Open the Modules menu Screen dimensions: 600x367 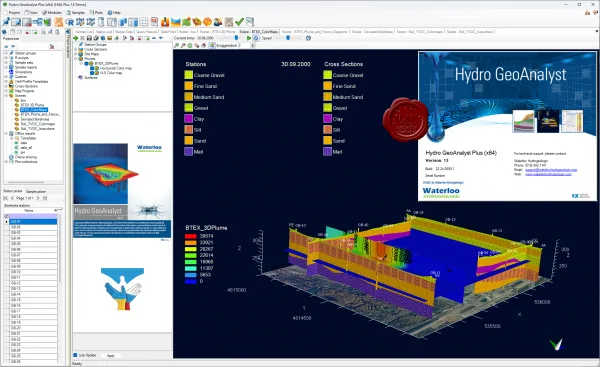tap(52, 13)
